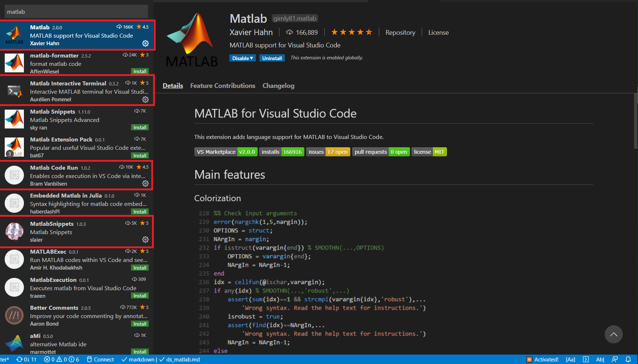This screenshot has width=638, height=364.
Task: Click the installs 166916 badge
Action: (282, 152)
